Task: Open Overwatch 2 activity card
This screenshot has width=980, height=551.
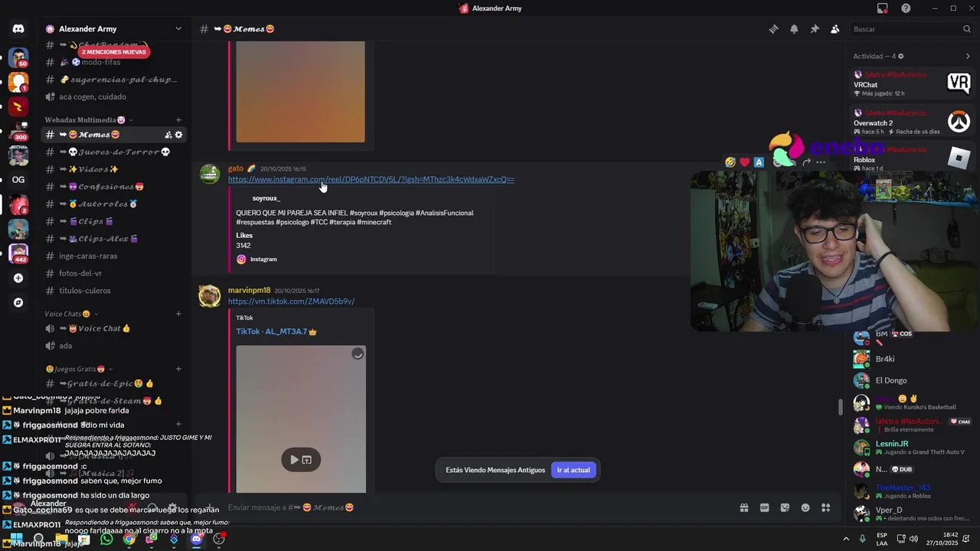Action: pos(913,121)
